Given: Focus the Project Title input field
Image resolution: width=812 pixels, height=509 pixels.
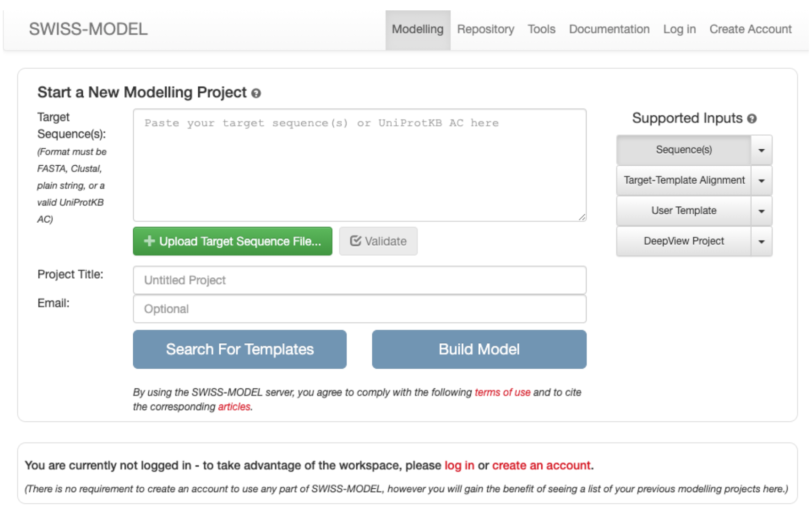Looking at the screenshot, I should [x=360, y=281].
